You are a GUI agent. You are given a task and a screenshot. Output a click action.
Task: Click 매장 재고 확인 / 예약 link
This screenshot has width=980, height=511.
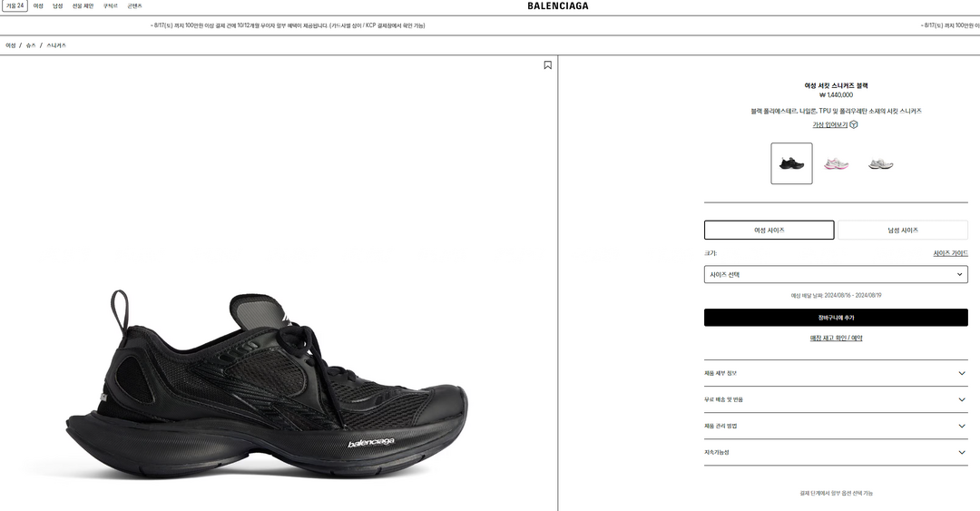836,338
